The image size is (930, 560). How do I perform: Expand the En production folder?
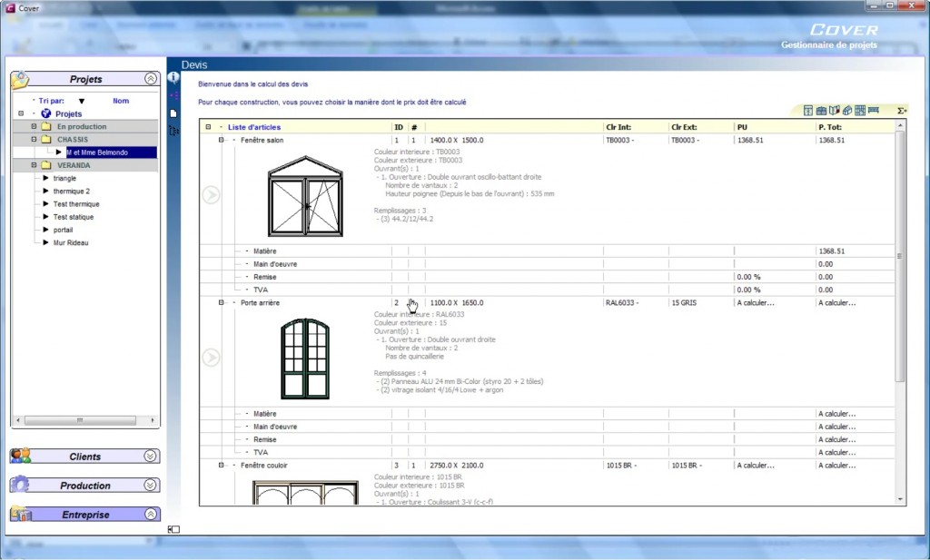[x=34, y=127]
